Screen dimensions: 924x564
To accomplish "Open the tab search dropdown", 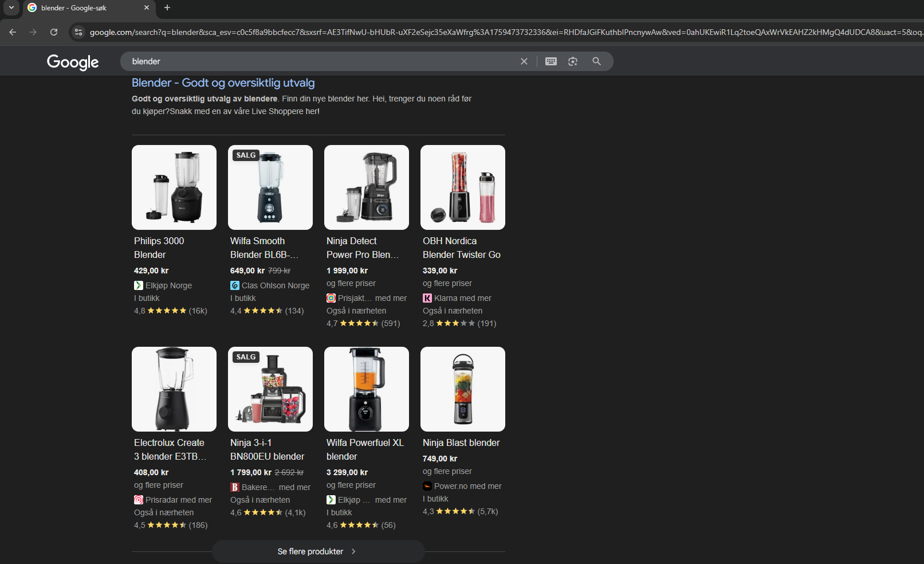I will pyautogui.click(x=11, y=7).
